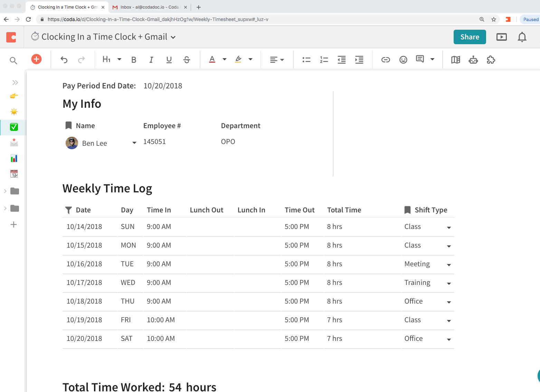The width and height of the screenshot is (540, 392).
Task: Switch to the Clocking In a Time Clock tab
Action: (67, 7)
